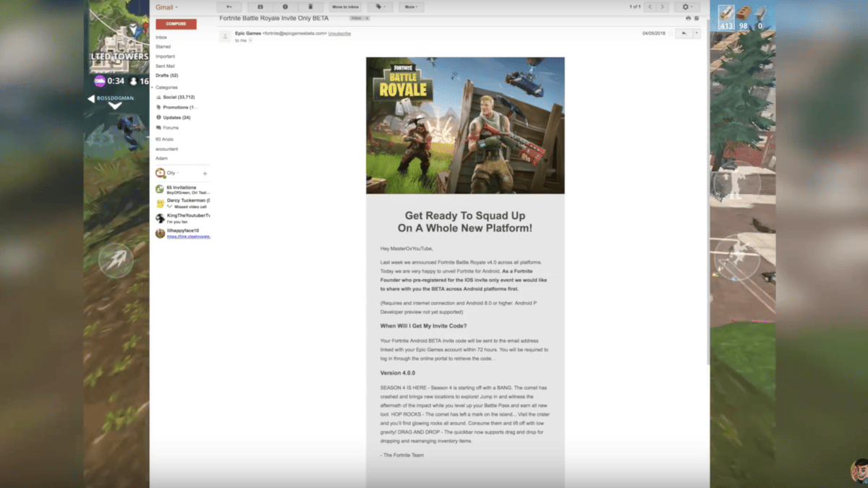Screen dimensions: 868x488
Task: Open lilhappyface10 chat conversation
Action: 183,233
